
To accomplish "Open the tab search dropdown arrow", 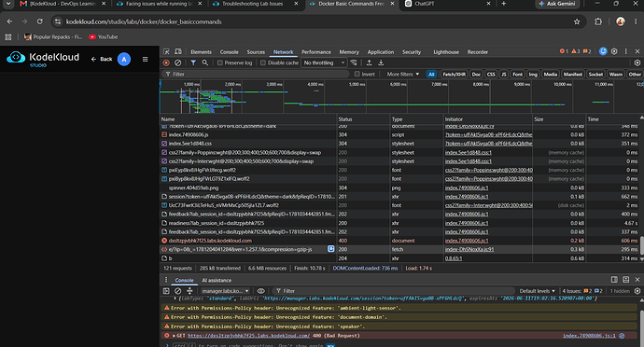I will (8, 4).
